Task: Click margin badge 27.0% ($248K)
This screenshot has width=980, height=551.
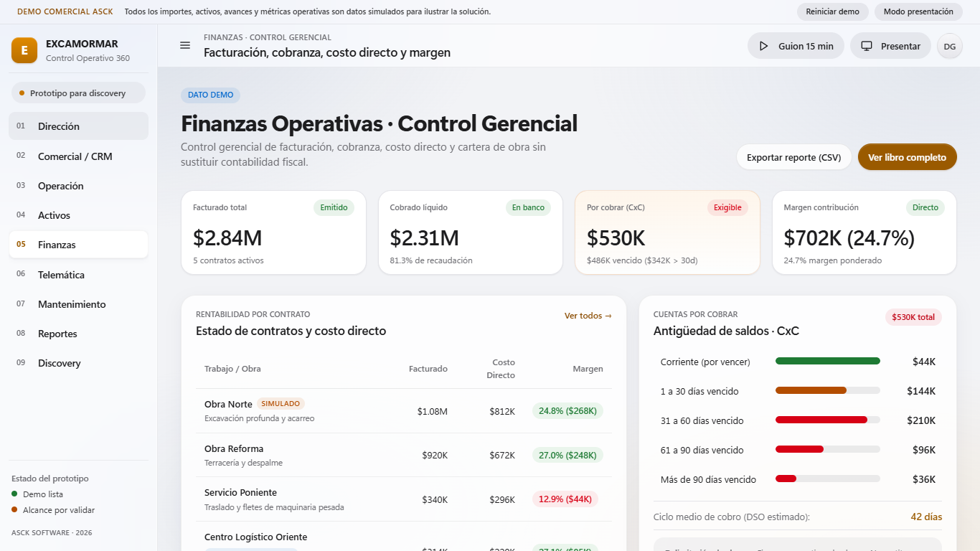Action: pos(567,455)
